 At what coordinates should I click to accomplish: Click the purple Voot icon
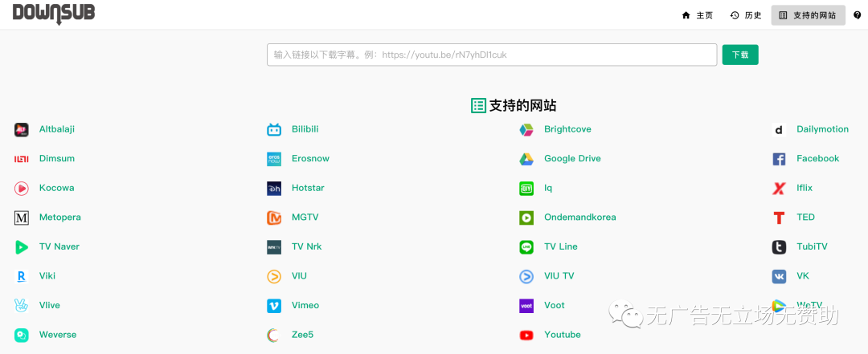click(x=526, y=305)
